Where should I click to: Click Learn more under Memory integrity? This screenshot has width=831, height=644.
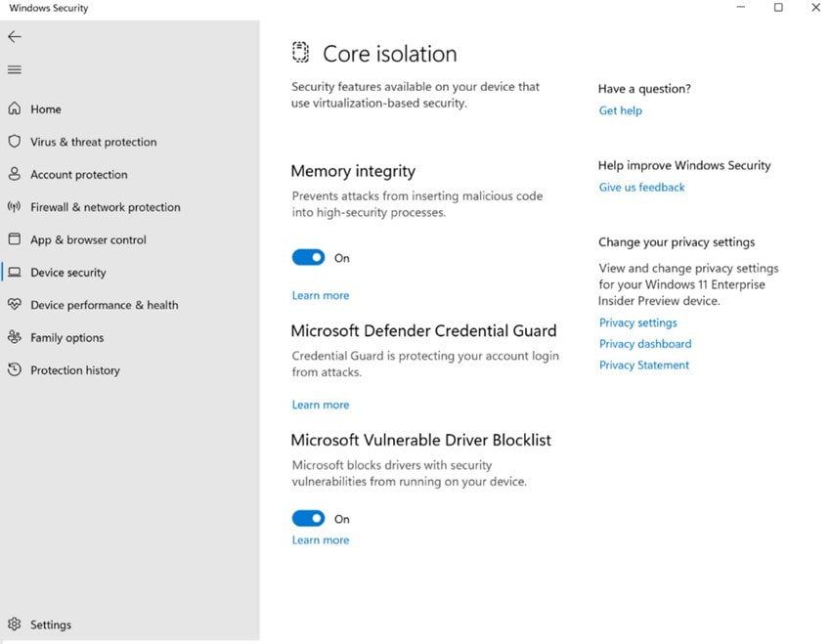pos(320,295)
